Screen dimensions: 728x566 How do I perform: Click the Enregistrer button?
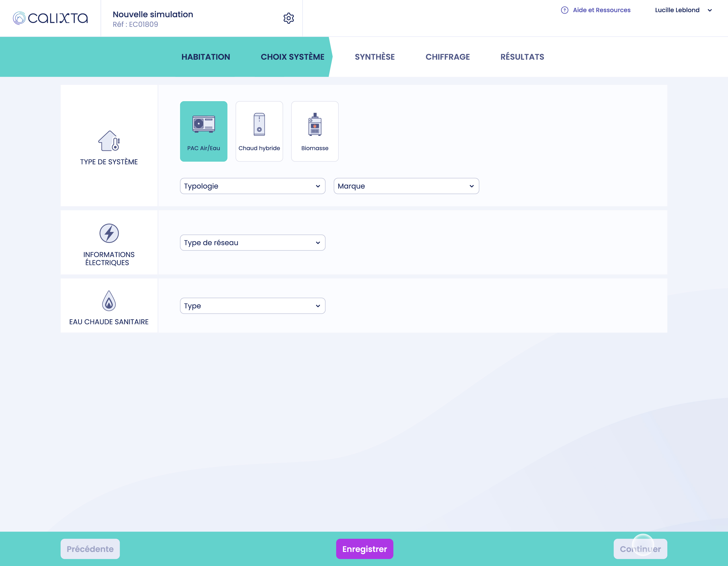click(365, 549)
